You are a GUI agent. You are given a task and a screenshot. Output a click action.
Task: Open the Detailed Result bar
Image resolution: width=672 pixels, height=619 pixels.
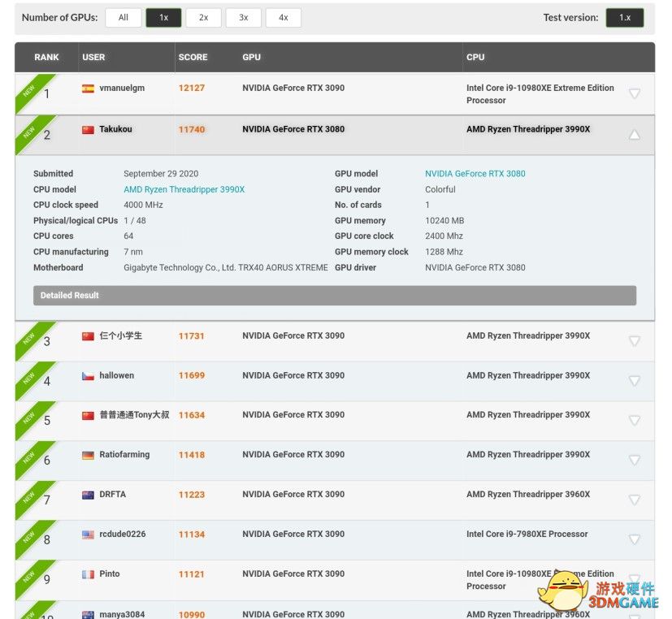(x=335, y=295)
